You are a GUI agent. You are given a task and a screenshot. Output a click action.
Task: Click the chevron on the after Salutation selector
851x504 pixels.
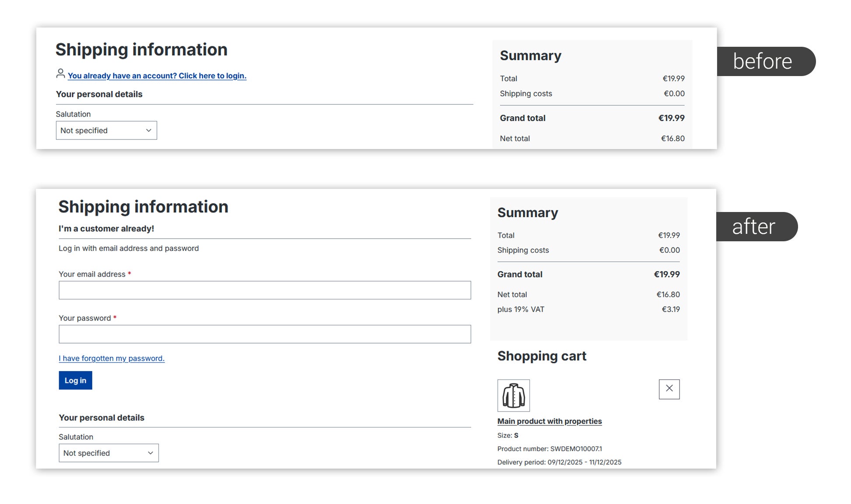(x=151, y=453)
